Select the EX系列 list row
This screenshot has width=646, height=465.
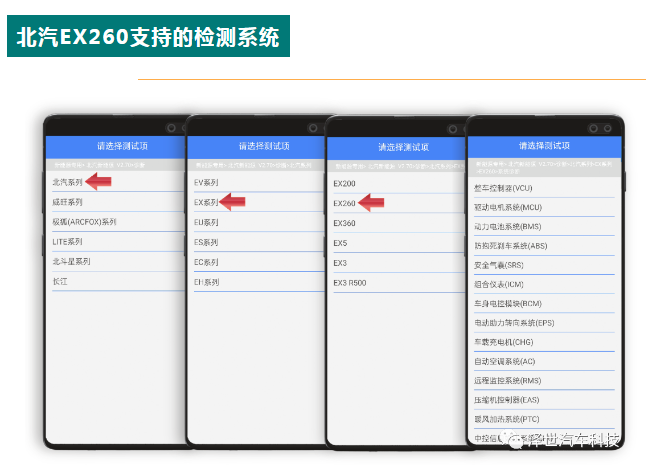pyautogui.click(x=256, y=202)
